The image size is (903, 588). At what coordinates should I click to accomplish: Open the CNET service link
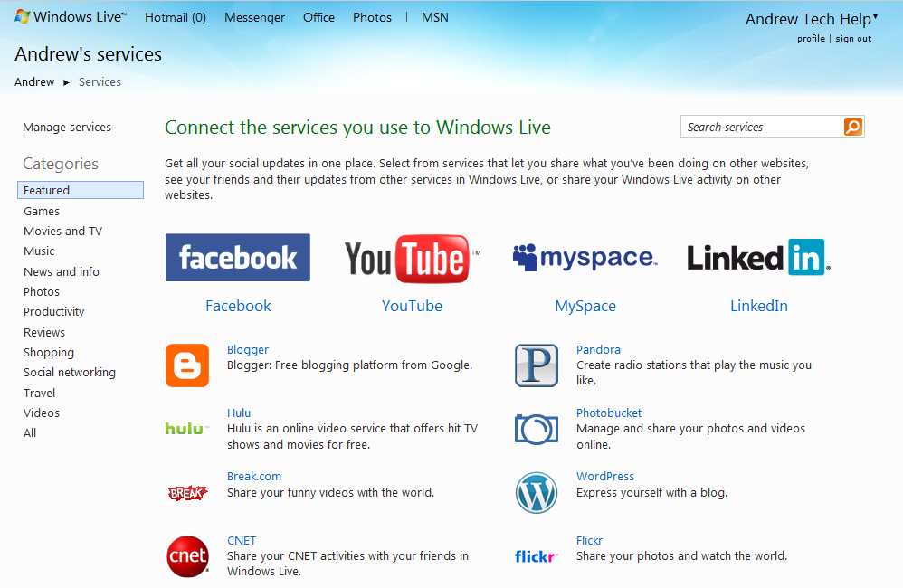point(242,540)
